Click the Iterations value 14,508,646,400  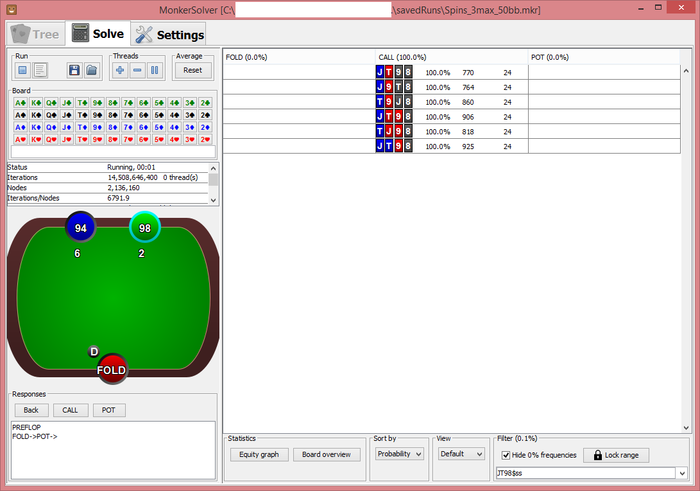pos(133,178)
